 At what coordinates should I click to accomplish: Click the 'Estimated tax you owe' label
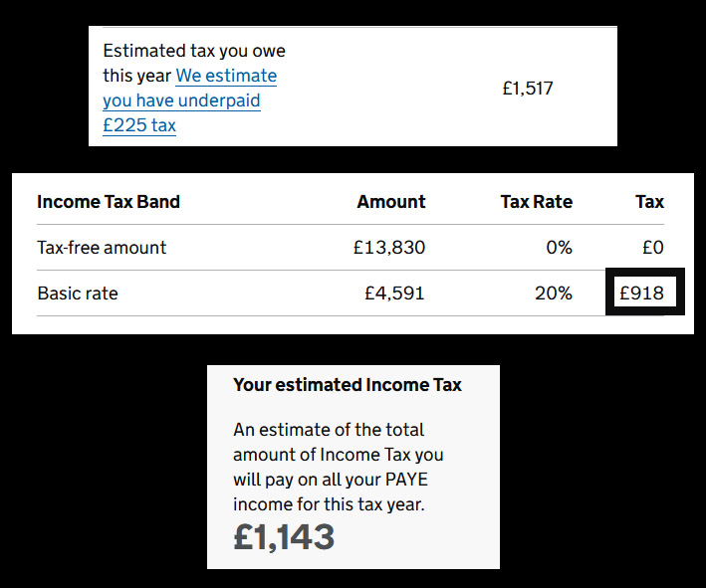coord(194,50)
